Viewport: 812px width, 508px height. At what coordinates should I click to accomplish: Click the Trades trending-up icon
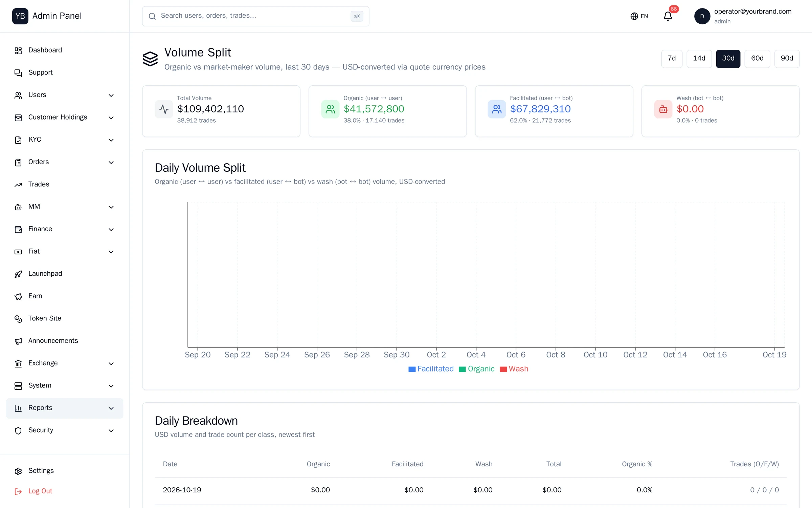click(x=18, y=185)
